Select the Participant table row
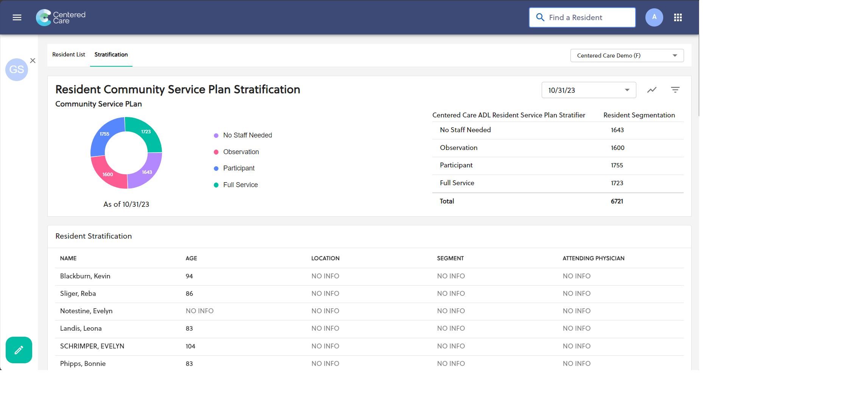 point(558,166)
